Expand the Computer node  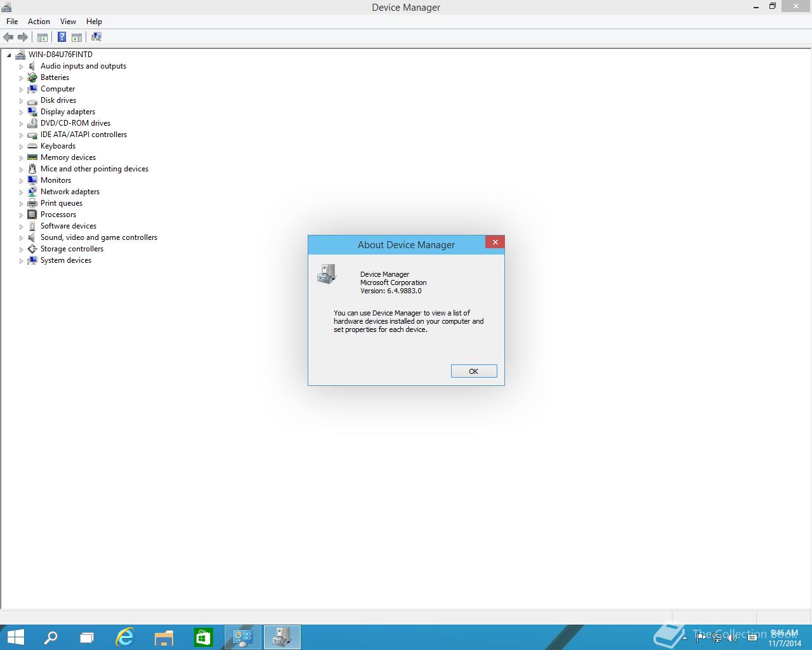click(x=21, y=90)
